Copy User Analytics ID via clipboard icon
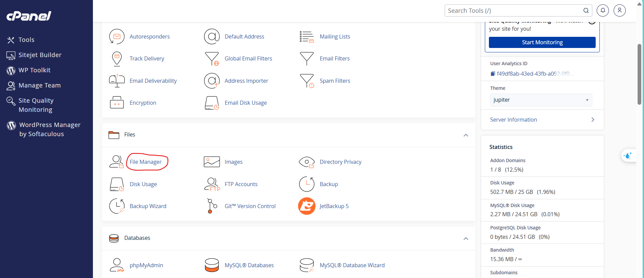 (x=493, y=74)
